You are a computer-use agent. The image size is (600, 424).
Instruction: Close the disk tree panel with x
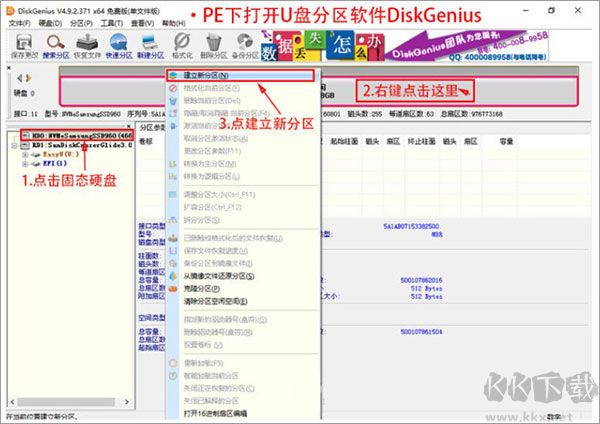[x=129, y=126]
